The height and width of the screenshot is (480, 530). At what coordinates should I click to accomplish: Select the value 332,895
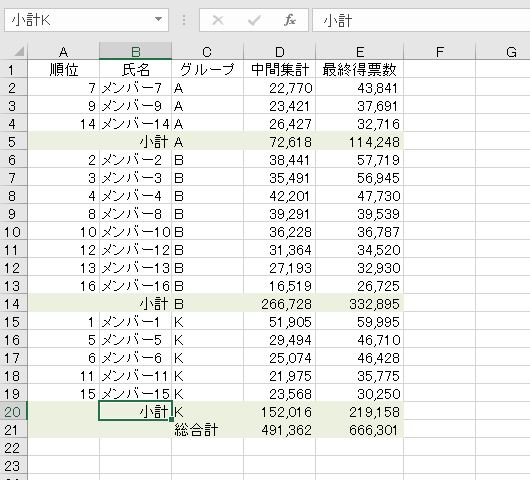point(359,304)
